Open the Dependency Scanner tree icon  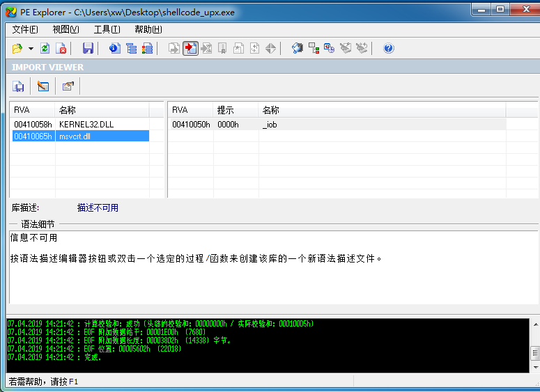click(x=314, y=49)
